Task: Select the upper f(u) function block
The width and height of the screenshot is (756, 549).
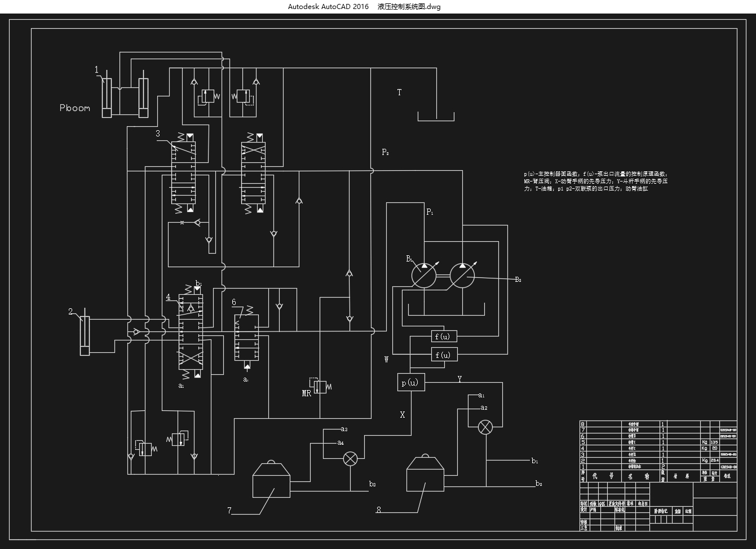Action: [444, 337]
